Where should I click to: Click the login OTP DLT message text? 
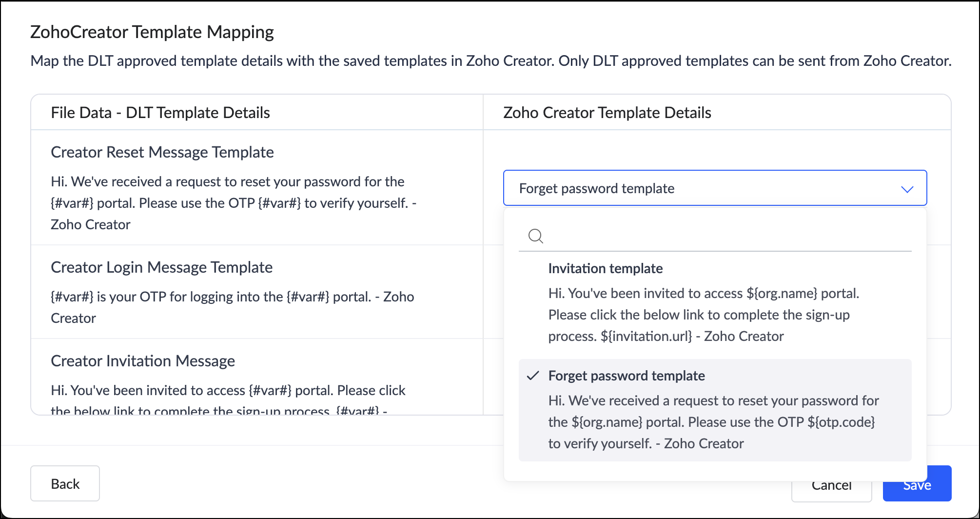click(x=232, y=307)
